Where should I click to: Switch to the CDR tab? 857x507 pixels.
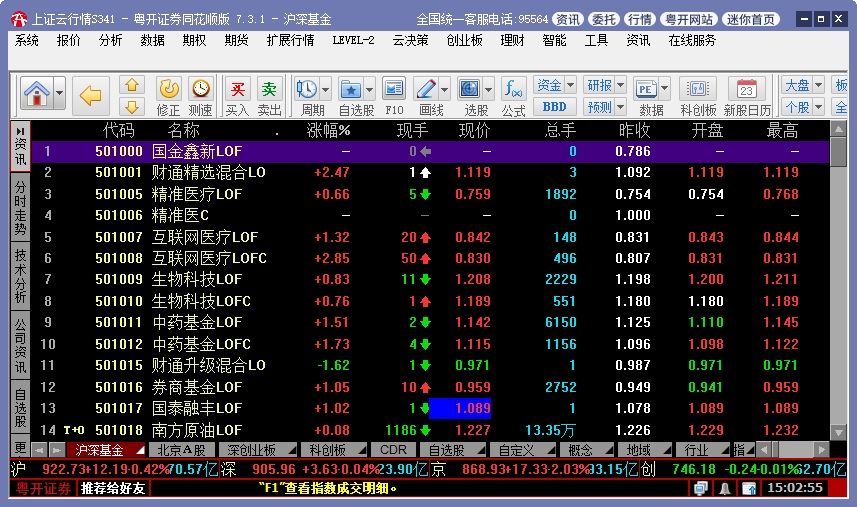tap(394, 450)
